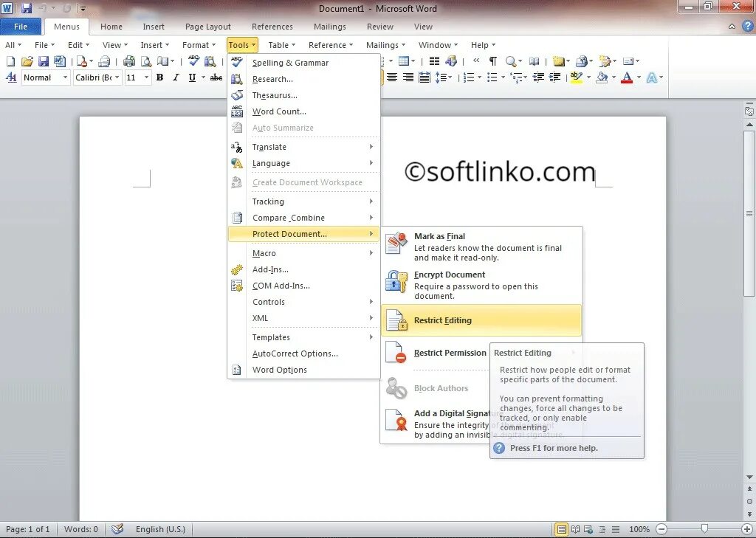Click the Words: 0 status indicator
The height and width of the screenshot is (538, 756).
click(81, 529)
